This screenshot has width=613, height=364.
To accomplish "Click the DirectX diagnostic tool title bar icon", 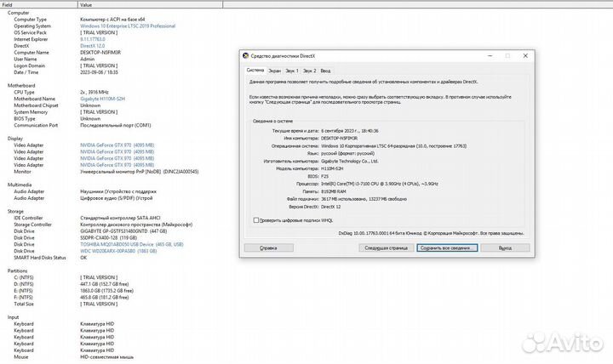I will [245, 56].
